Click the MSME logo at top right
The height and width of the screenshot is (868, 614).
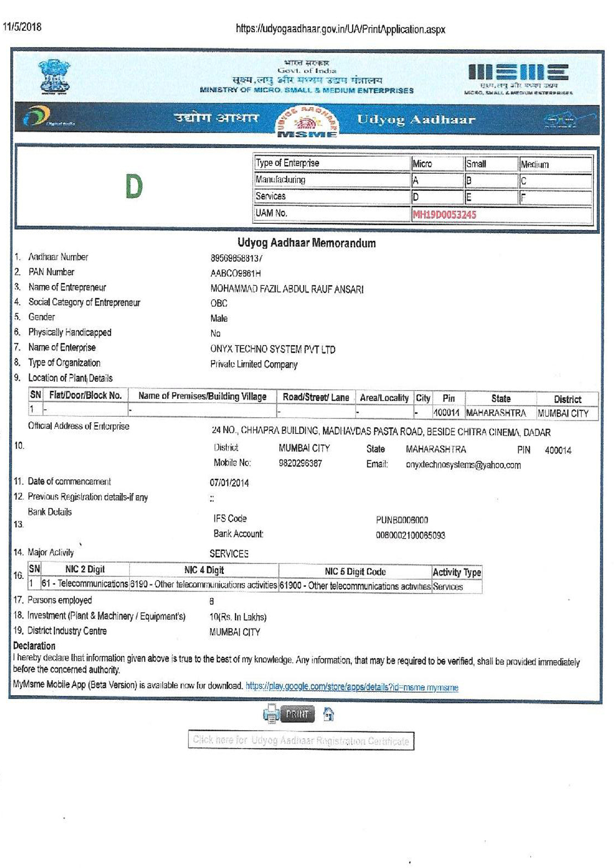(518, 77)
